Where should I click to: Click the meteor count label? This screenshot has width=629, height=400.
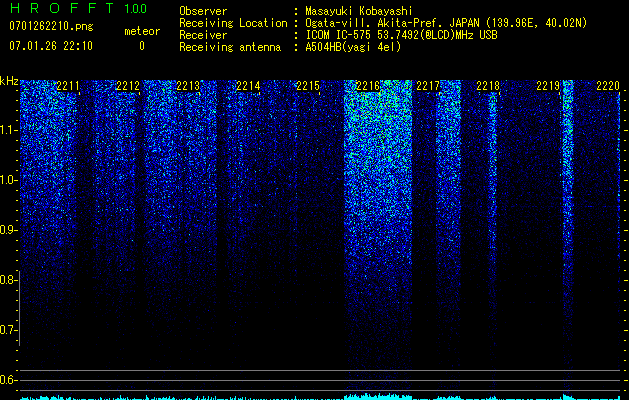pos(142,31)
